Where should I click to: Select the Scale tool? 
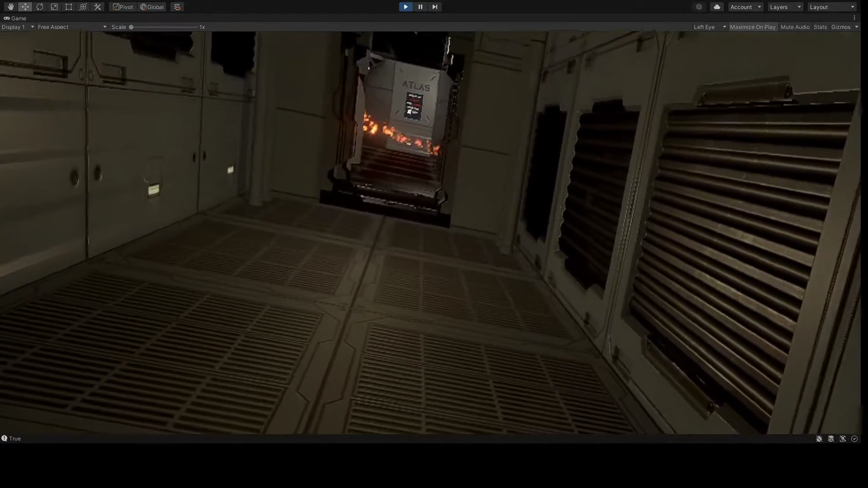54,7
